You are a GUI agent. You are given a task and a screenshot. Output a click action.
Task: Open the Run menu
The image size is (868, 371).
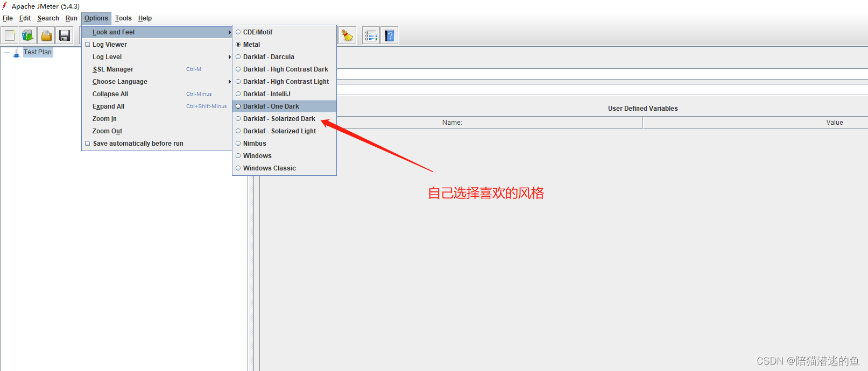[71, 18]
